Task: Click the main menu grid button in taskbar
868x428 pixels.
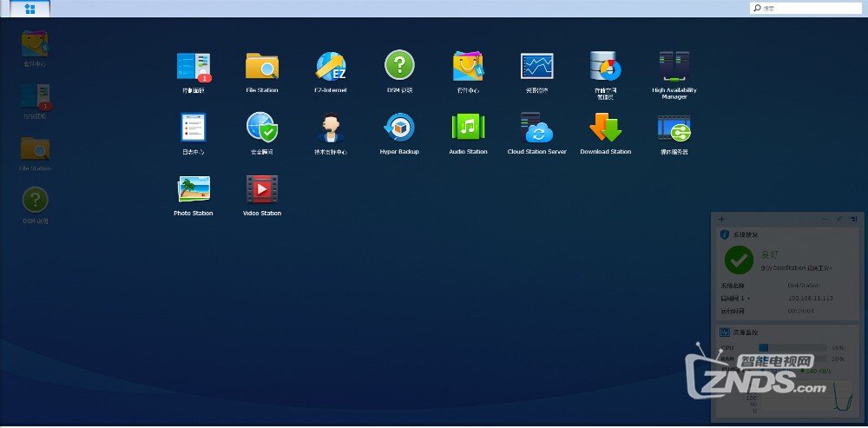Action: [30, 9]
